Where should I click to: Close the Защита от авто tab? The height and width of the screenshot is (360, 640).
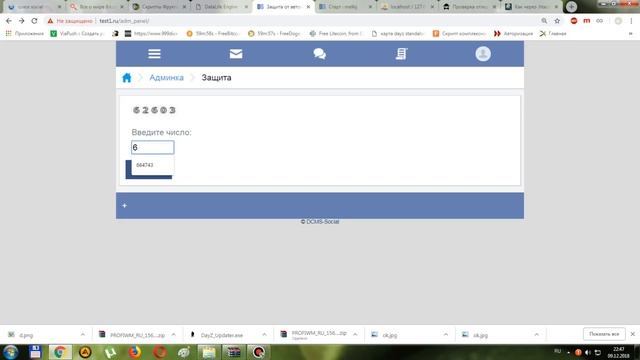coord(308,7)
